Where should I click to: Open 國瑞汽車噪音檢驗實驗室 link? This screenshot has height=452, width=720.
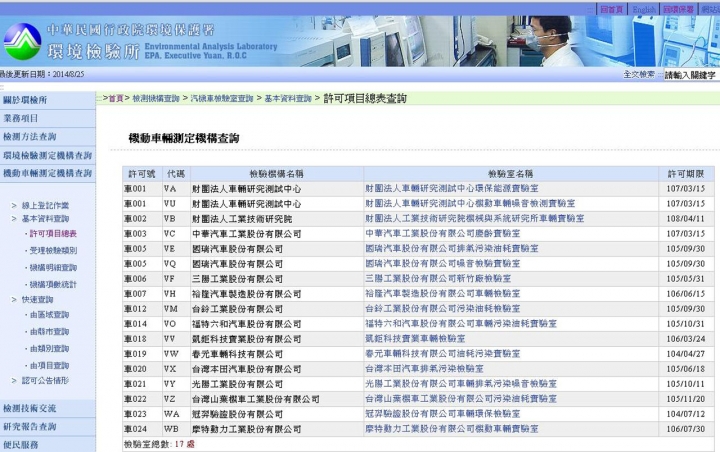tap(443, 264)
